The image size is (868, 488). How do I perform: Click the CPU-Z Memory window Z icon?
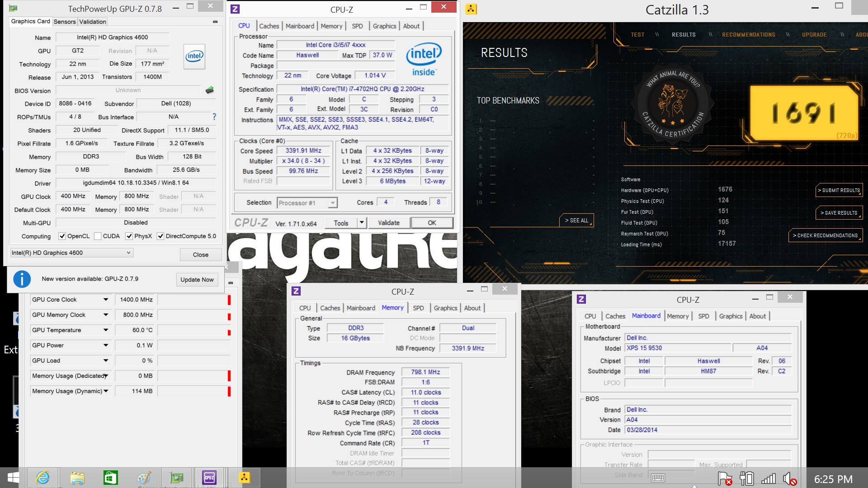pyautogui.click(x=296, y=291)
